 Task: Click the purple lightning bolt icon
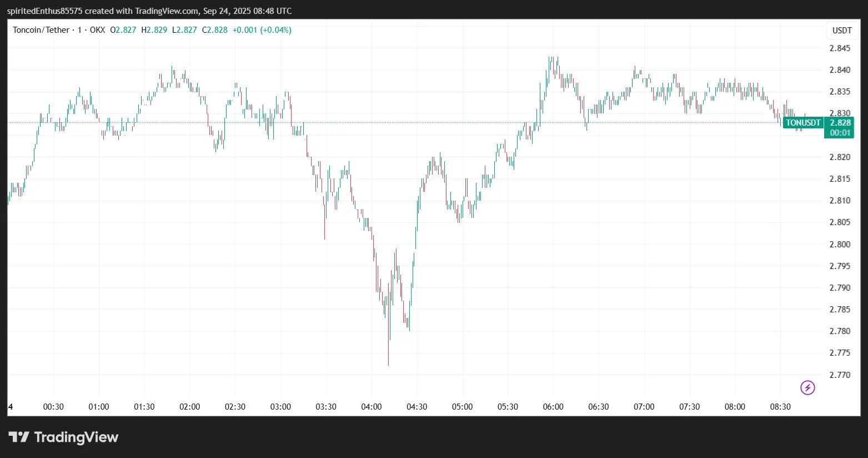click(x=807, y=387)
